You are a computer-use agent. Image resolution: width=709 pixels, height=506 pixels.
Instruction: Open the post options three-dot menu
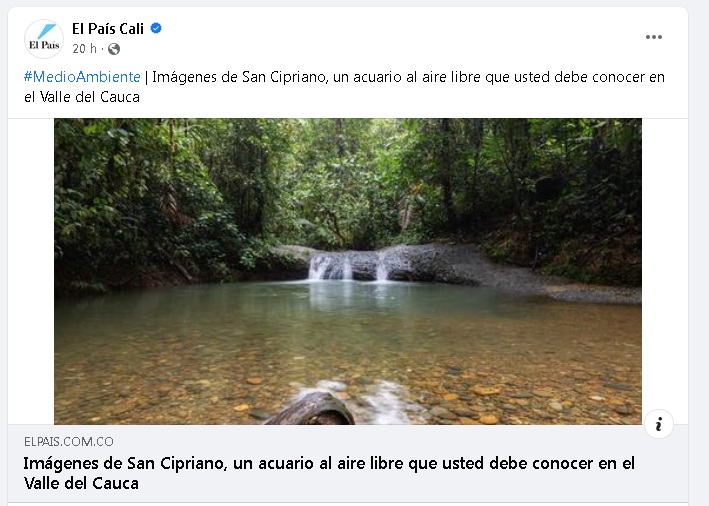pos(653,37)
